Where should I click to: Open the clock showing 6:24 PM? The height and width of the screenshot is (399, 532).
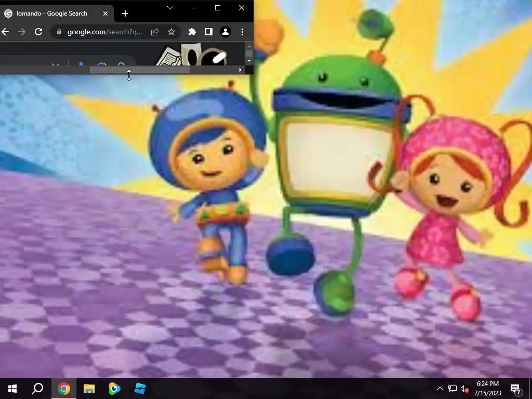coord(487,389)
